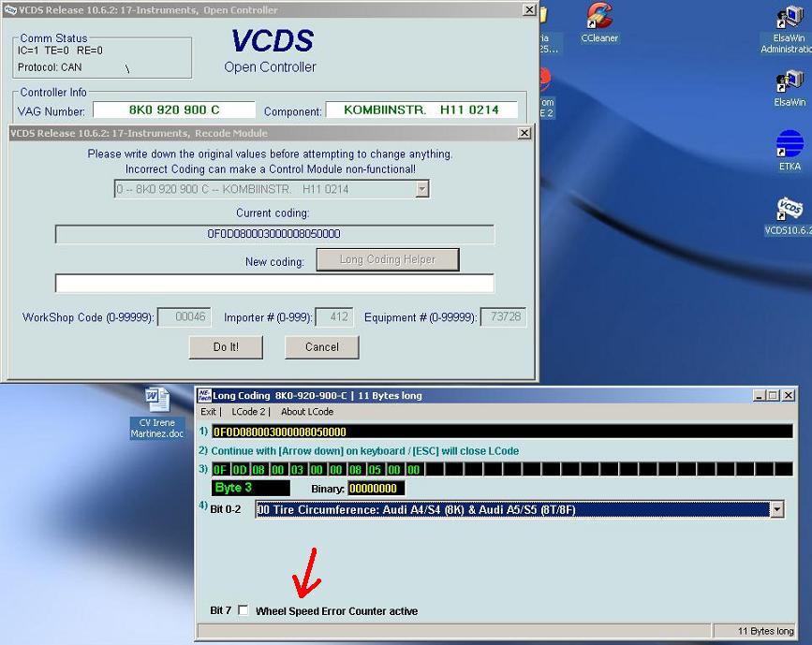Click the yellow long coding string field
Image resolution: width=812 pixels, height=645 pixels.
pyautogui.click(x=502, y=432)
